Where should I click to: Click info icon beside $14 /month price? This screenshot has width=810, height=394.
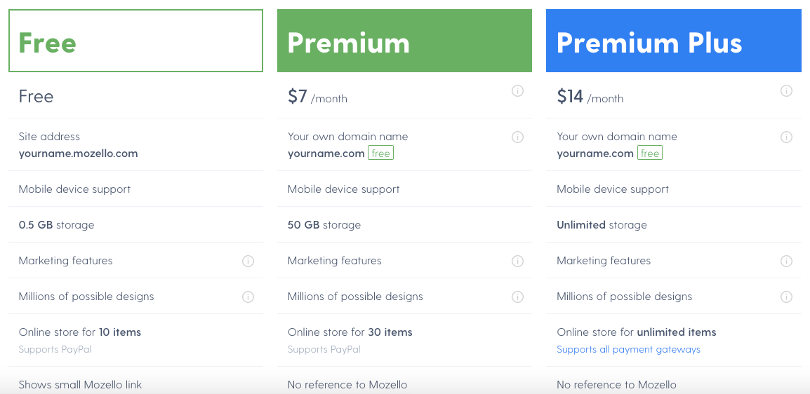point(786,91)
